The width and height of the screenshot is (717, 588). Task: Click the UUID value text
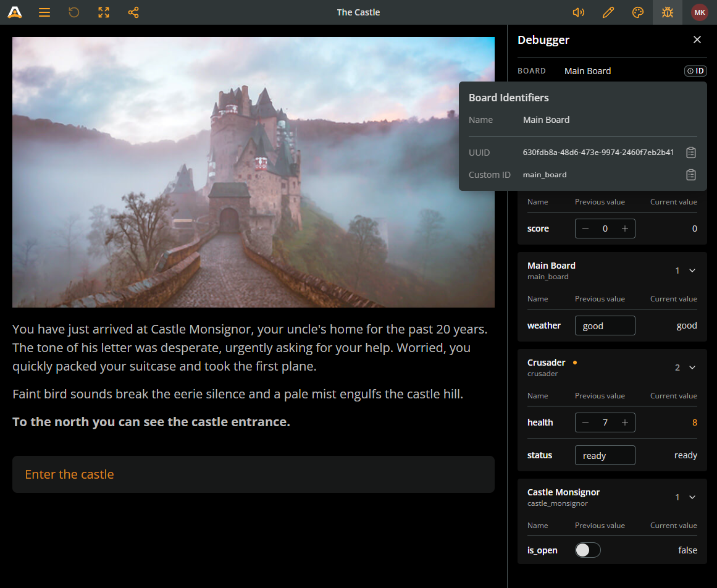tap(598, 153)
